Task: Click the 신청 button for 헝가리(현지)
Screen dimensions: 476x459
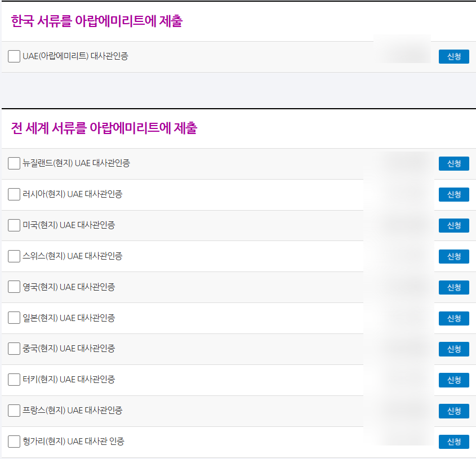Action: click(x=454, y=442)
